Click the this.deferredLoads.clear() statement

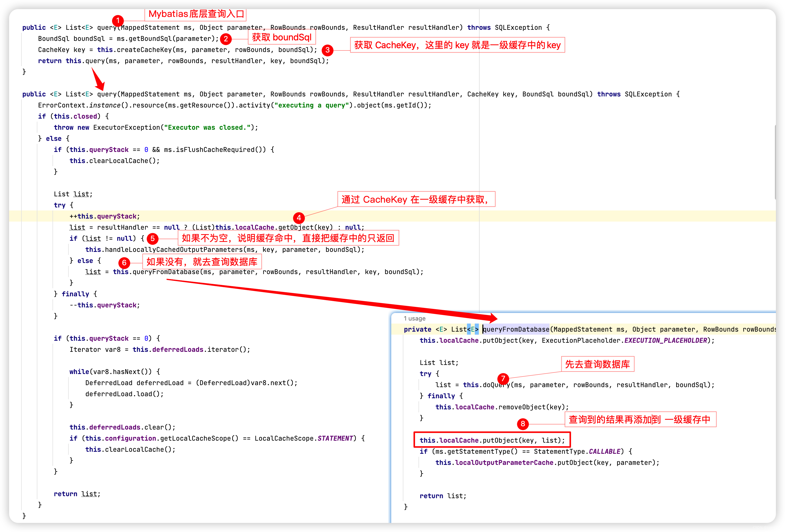[122, 427]
